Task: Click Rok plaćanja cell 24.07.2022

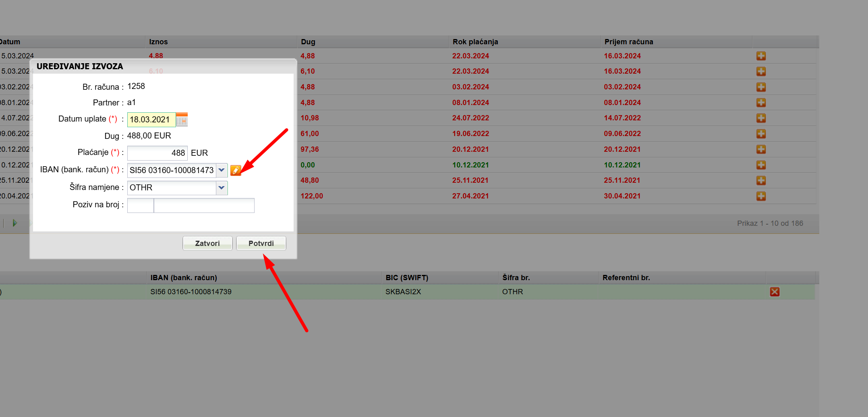Action: 470,118
